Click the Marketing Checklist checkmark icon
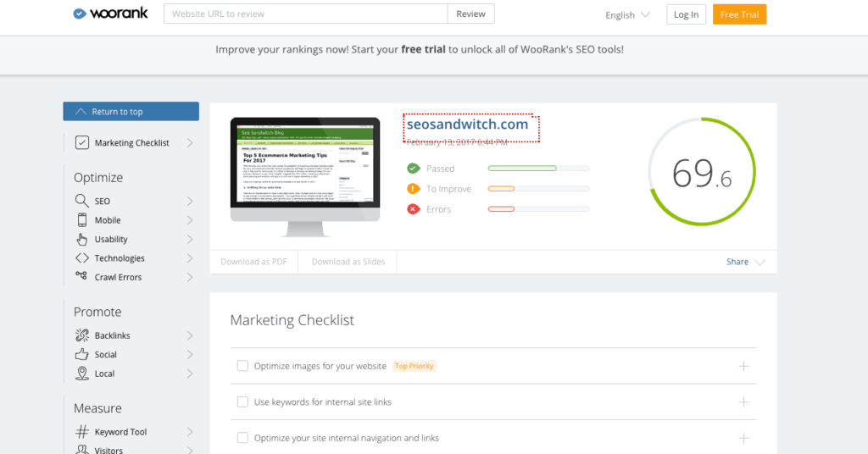Screen dimensions: 868x454 pyautogui.click(x=82, y=142)
